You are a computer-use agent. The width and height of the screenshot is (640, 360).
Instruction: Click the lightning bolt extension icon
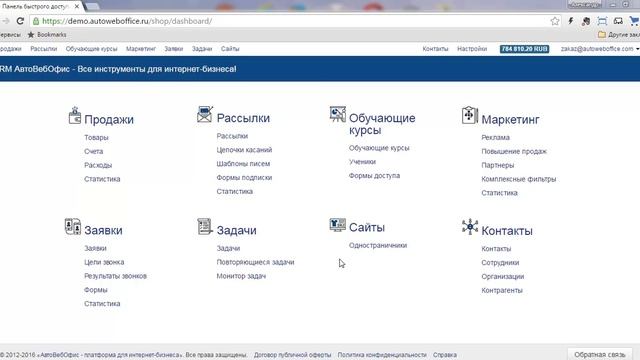(x=571, y=21)
